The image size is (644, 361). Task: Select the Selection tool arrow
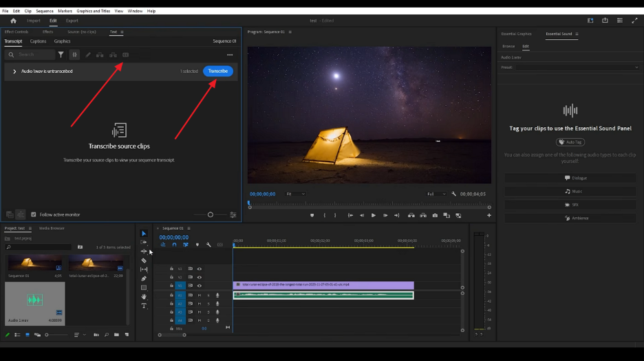point(144,233)
